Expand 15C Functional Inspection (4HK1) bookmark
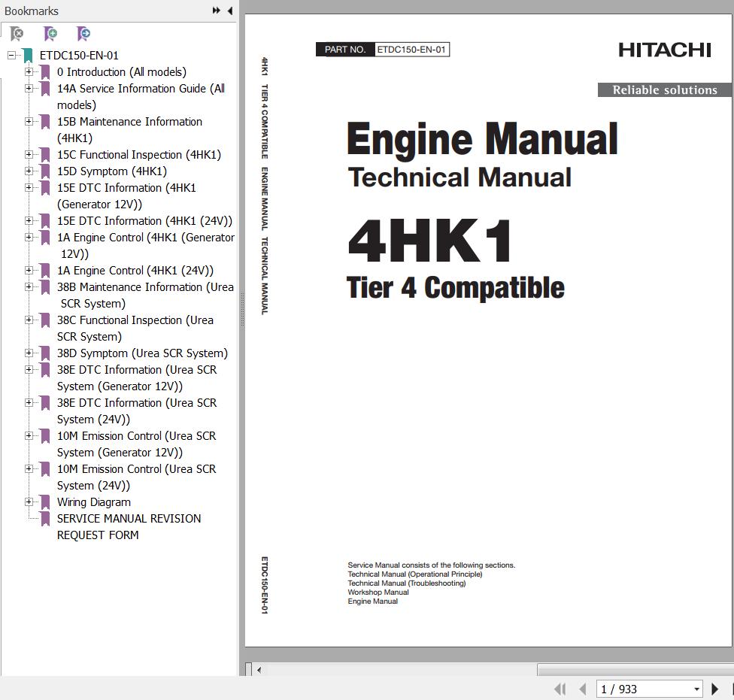Viewport: 734px width, 700px height. click(29, 154)
